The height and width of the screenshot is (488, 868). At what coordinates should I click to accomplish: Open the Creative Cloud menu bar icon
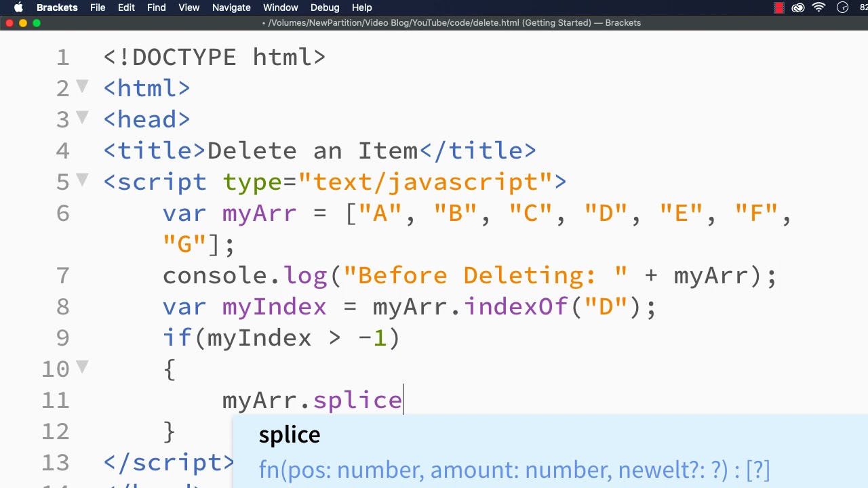(x=798, y=7)
